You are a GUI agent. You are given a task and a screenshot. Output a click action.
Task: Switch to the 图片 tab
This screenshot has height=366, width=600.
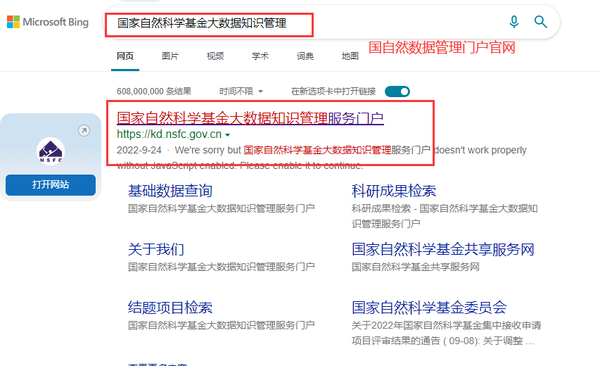click(170, 56)
